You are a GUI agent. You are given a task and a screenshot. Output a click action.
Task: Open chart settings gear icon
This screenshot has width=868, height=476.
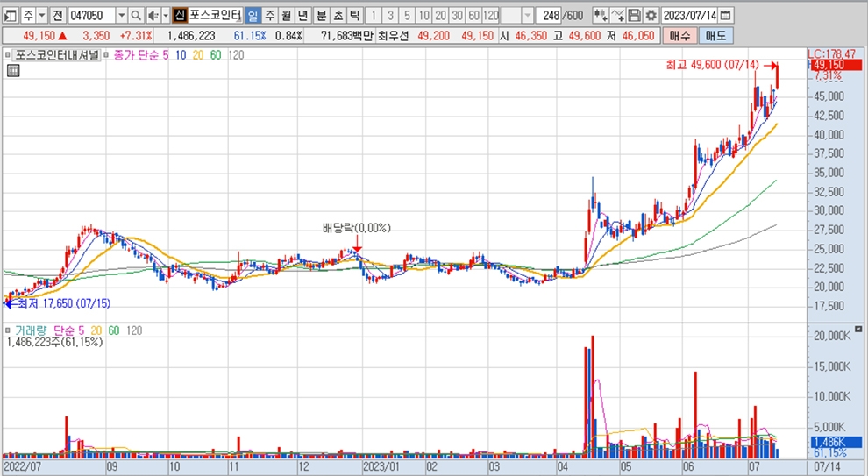coord(650,15)
